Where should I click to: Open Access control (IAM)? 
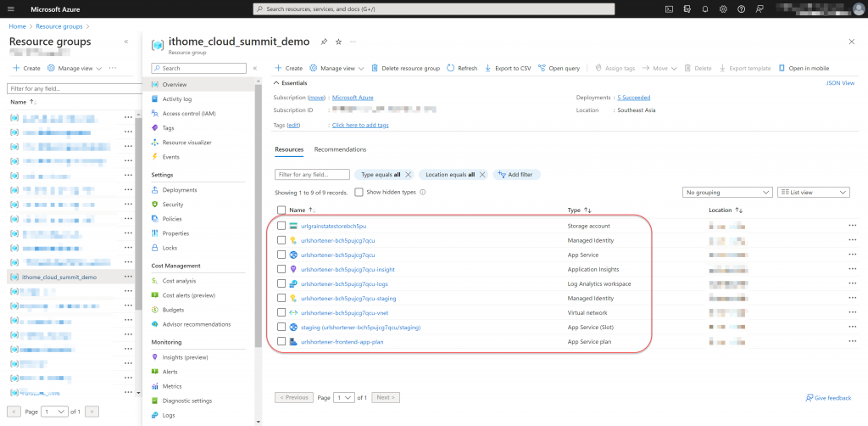coord(189,114)
